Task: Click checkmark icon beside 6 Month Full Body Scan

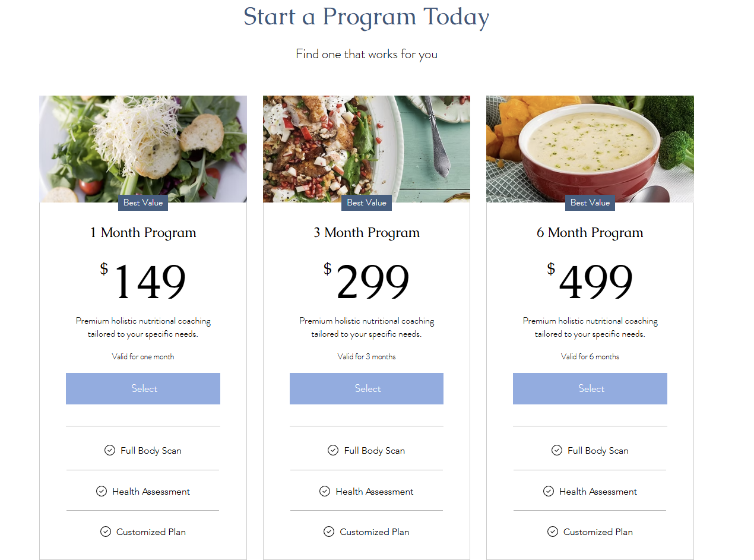Action: (x=557, y=450)
